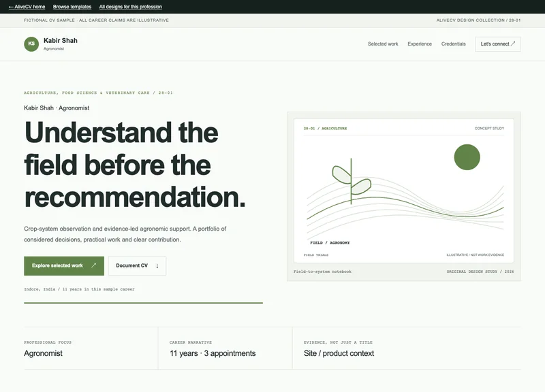545x392 pixels.
Task: Click the arrow icon on Explore selected work
Action: click(x=93, y=265)
